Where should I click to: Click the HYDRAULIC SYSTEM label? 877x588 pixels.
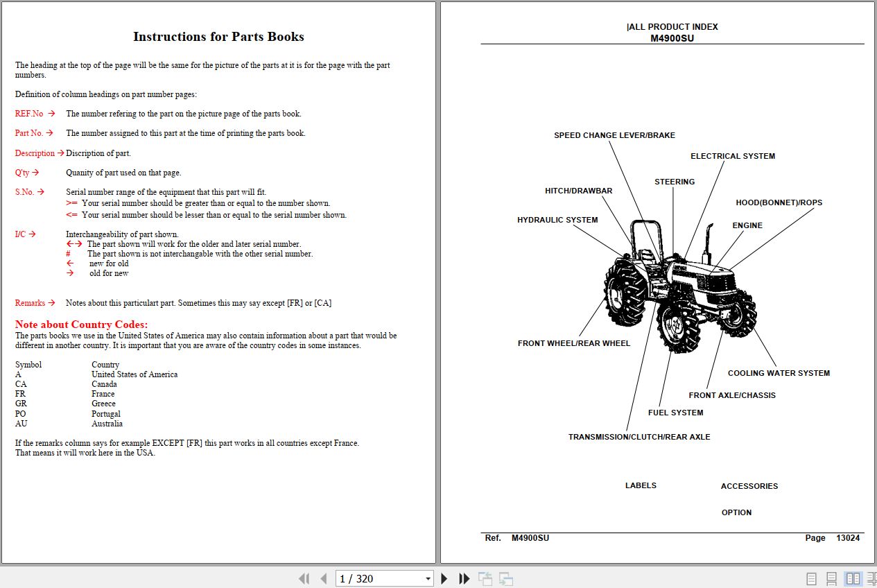coord(557,220)
